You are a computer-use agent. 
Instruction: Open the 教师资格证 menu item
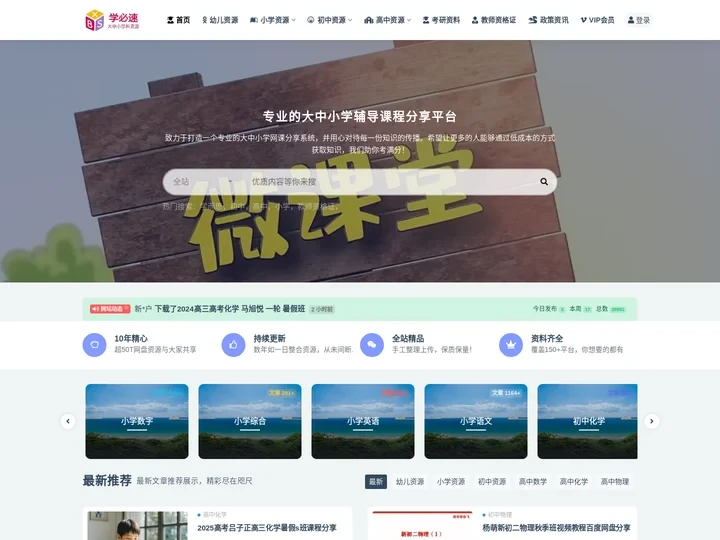click(494, 20)
